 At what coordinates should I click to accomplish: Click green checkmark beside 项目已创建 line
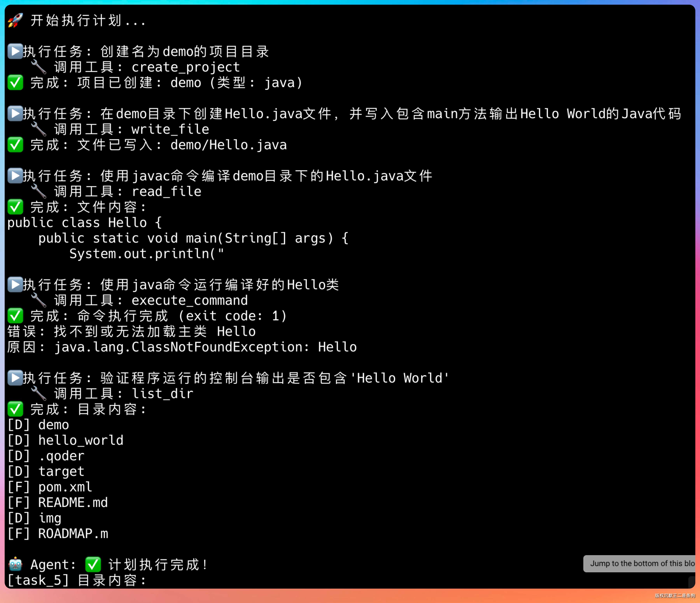point(15,82)
